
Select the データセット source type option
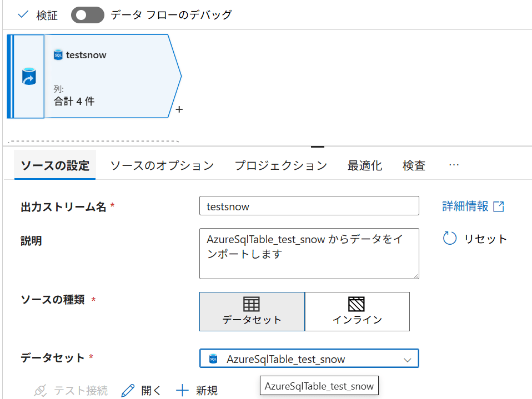(252, 311)
